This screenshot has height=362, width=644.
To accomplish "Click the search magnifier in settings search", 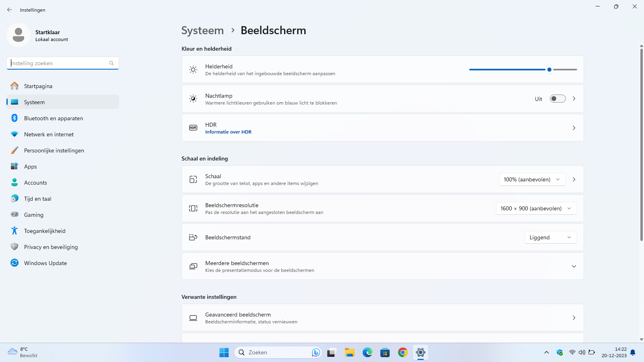I will point(111,63).
